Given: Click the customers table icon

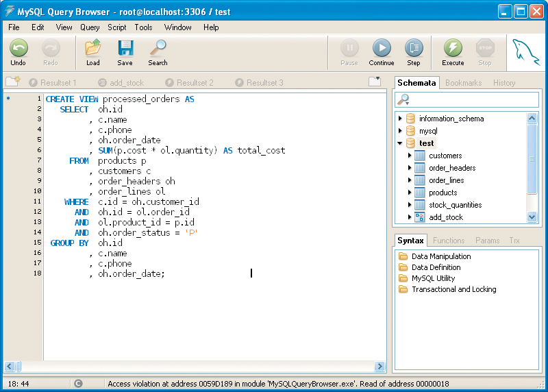Looking at the screenshot, I should 420,156.
